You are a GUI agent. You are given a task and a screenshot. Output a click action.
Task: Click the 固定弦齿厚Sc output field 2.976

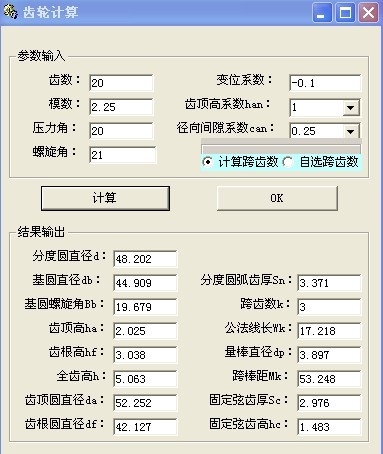tap(329, 403)
